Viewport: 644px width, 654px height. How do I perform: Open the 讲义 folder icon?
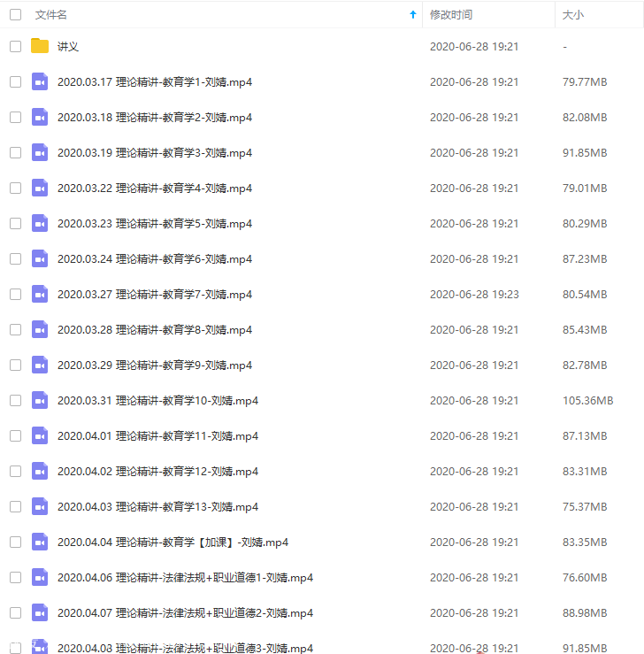[40, 46]
